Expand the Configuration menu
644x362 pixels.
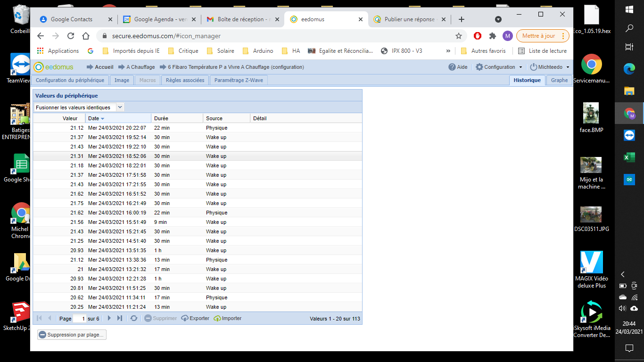coord(499,67)
